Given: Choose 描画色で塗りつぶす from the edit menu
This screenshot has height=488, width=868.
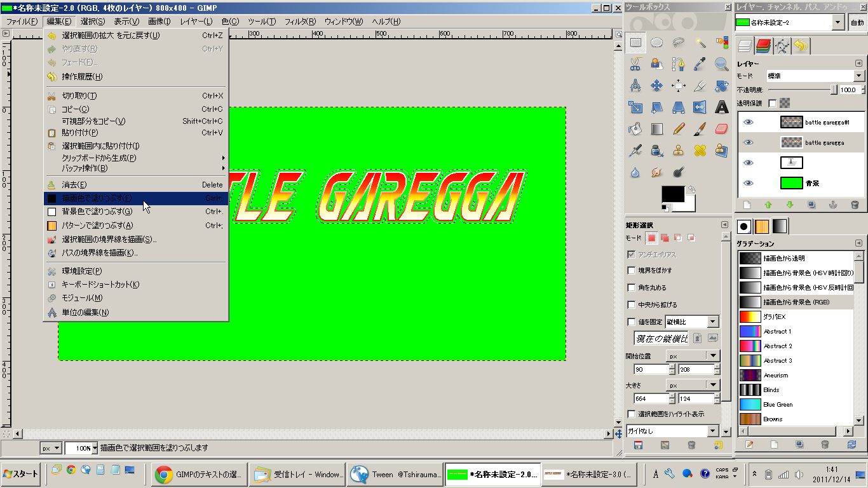Looking at the screenshot, I should coord(136,198).
